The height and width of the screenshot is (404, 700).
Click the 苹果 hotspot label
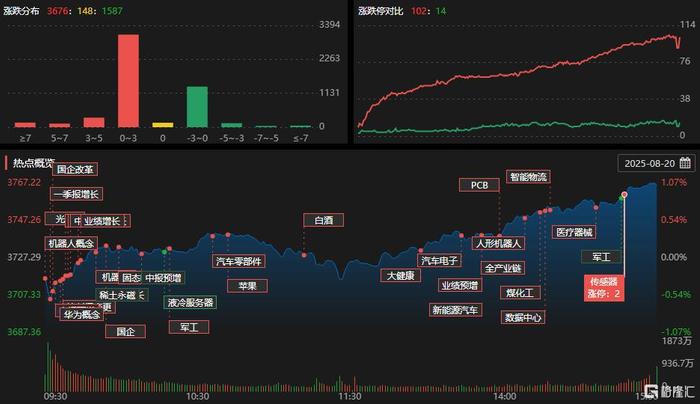[x=247, y=286]
